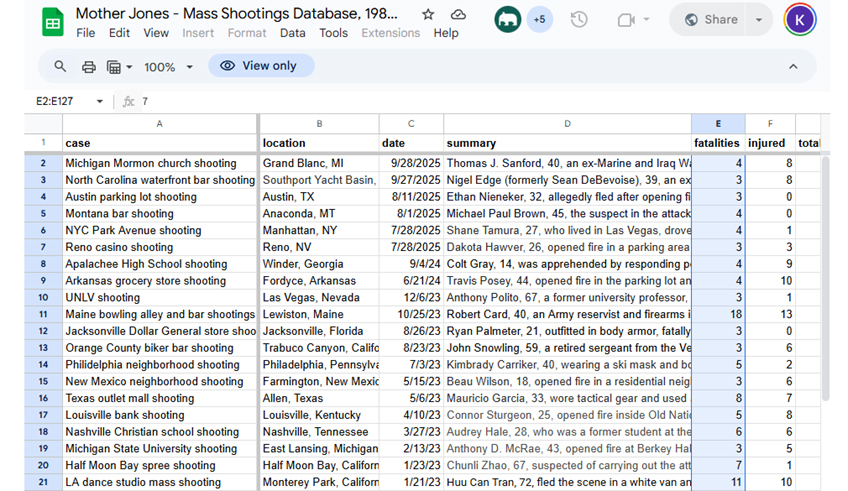
Task: Click the View only mode button
Action: (x=260, y=66)
